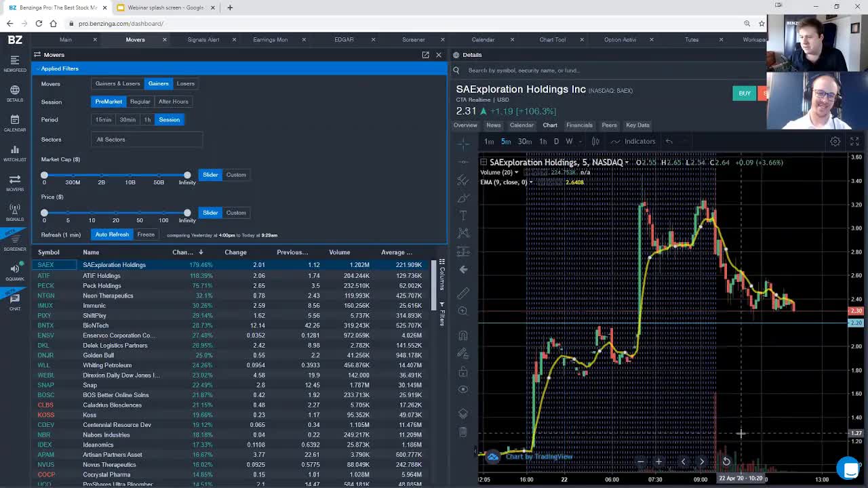
Task: Set period to 15min
Action: 103,119
